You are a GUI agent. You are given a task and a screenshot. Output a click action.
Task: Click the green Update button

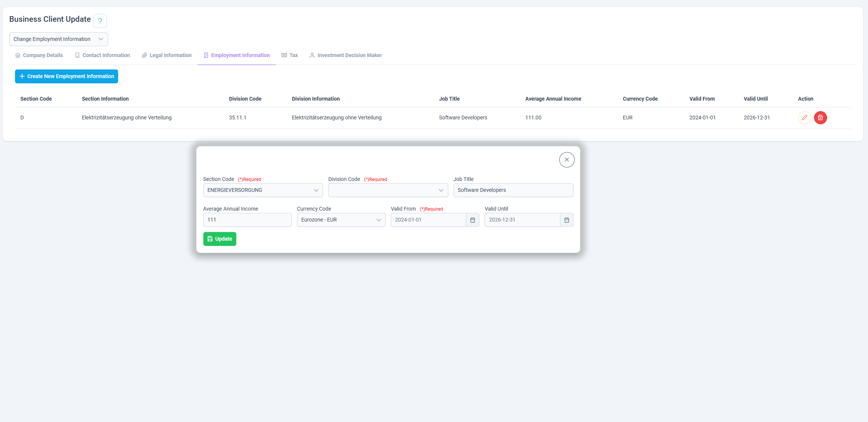pyautogui.click(x=220, y=239)
